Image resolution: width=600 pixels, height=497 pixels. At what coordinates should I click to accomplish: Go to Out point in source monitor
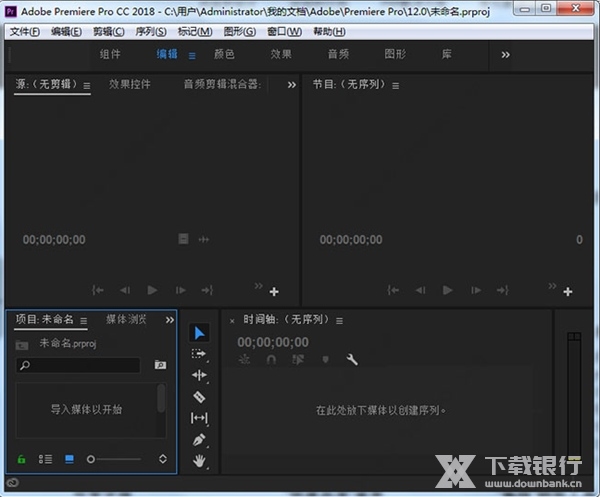pos(207,290)
